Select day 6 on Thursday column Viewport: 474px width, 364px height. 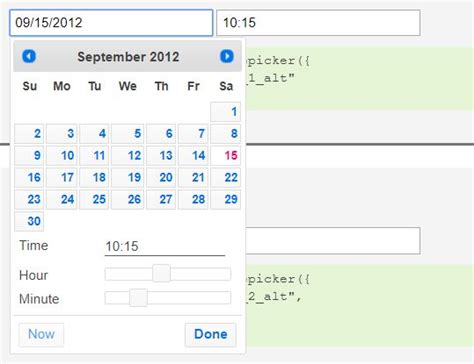coord(161,134)
